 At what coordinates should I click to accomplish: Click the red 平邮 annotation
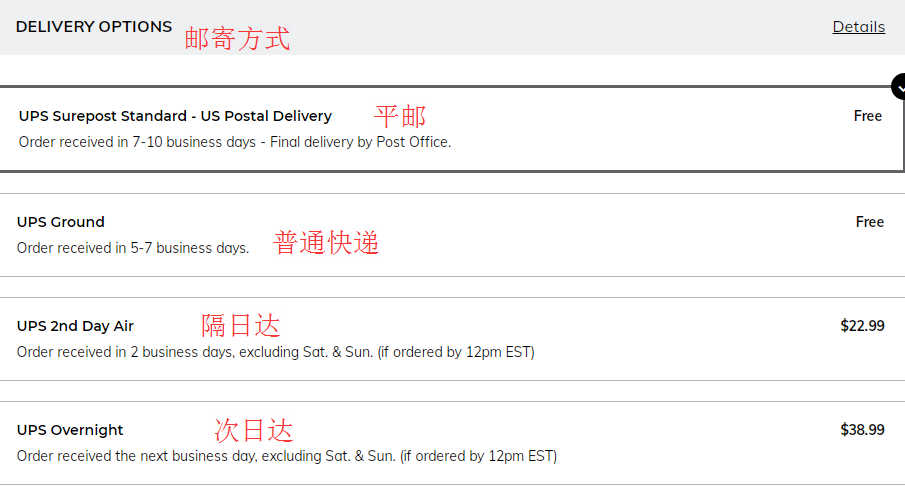399,116
